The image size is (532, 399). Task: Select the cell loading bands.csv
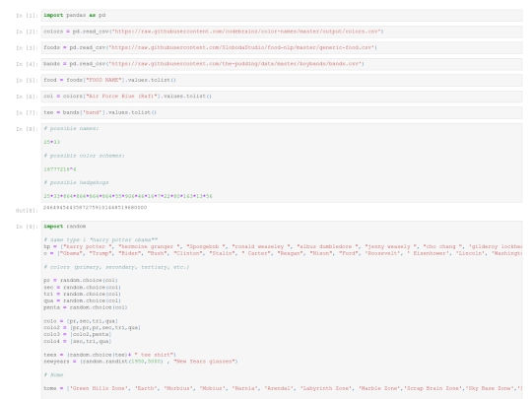pyautogui.click(x=282, y=64)
